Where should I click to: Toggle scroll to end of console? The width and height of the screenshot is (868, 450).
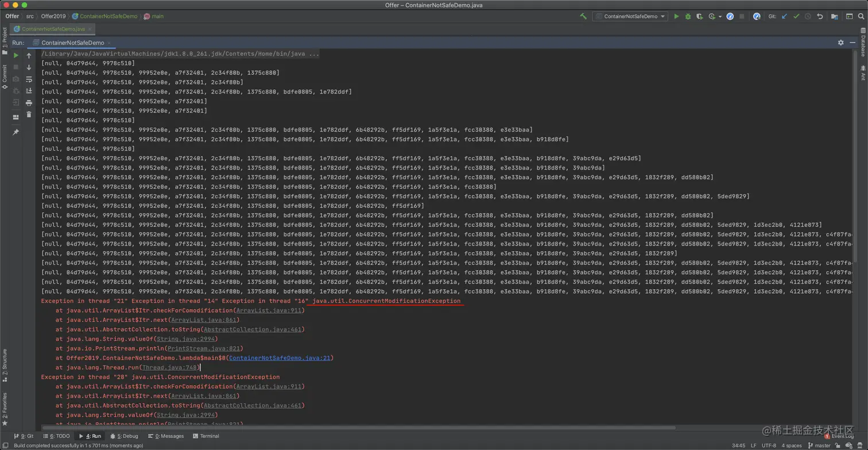(29, 91)
